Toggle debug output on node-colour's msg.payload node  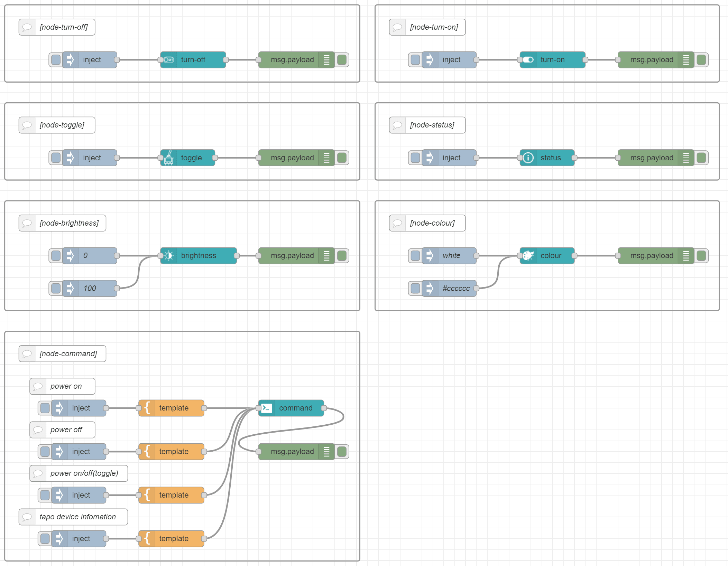click(x=702, y=256)
